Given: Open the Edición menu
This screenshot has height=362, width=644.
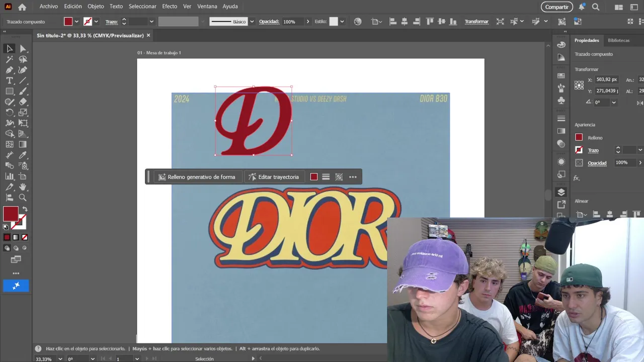Looking at the screenshot, I should 73,7.
